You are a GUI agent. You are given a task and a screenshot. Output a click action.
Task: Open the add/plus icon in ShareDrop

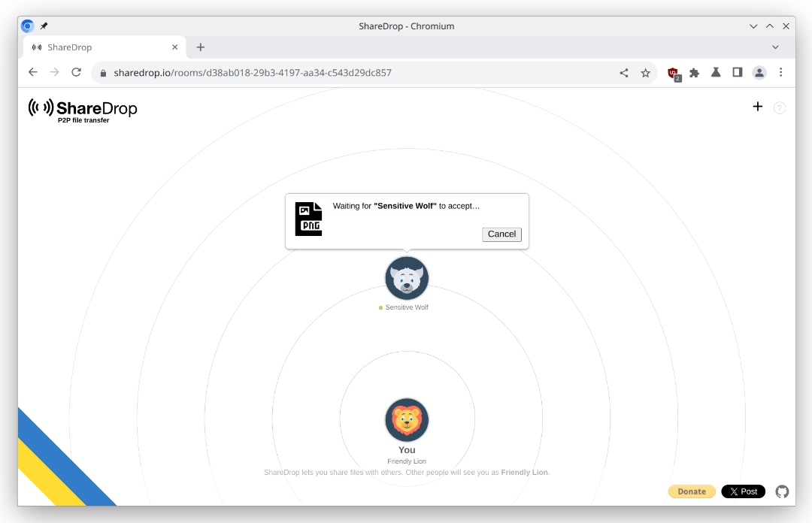point(758,107)
